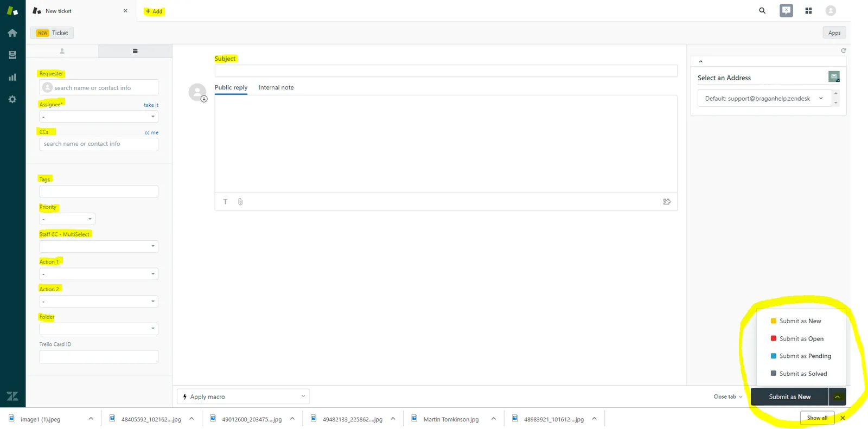Click the Requester search field

(99, 88)
